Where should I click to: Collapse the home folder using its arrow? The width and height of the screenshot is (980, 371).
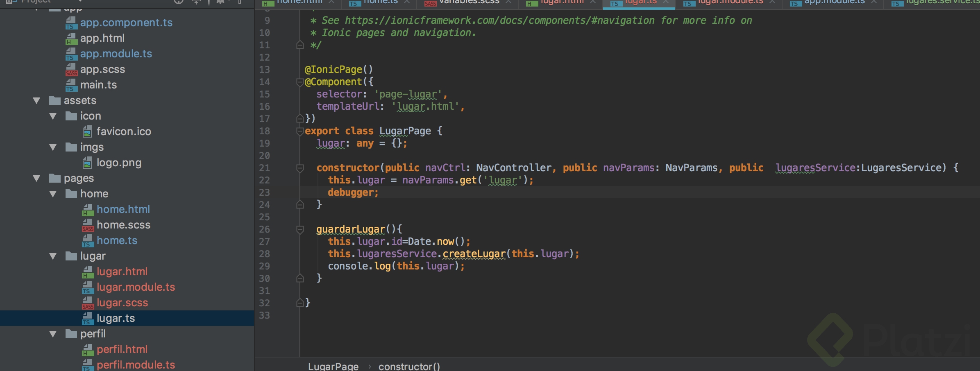[53, 194]
